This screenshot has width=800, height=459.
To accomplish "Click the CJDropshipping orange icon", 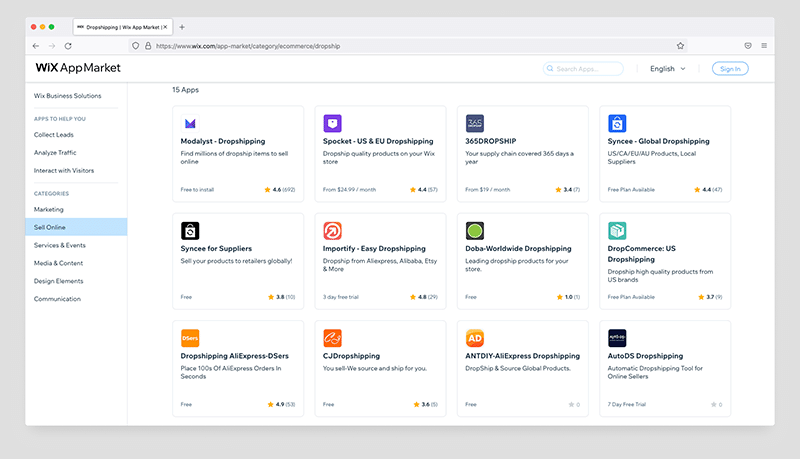I will [x=332, y=338].
